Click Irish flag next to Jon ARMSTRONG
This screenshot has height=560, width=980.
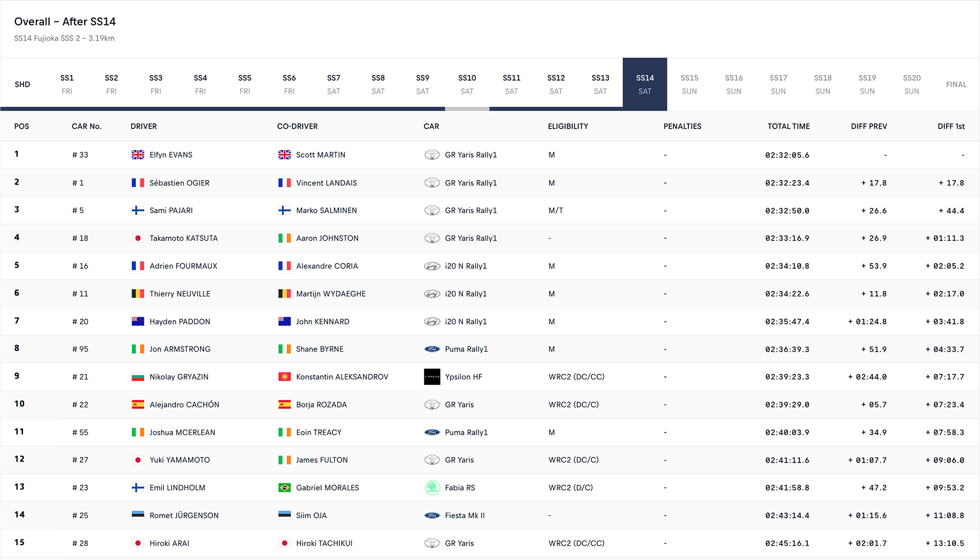[x=138, y=349]
